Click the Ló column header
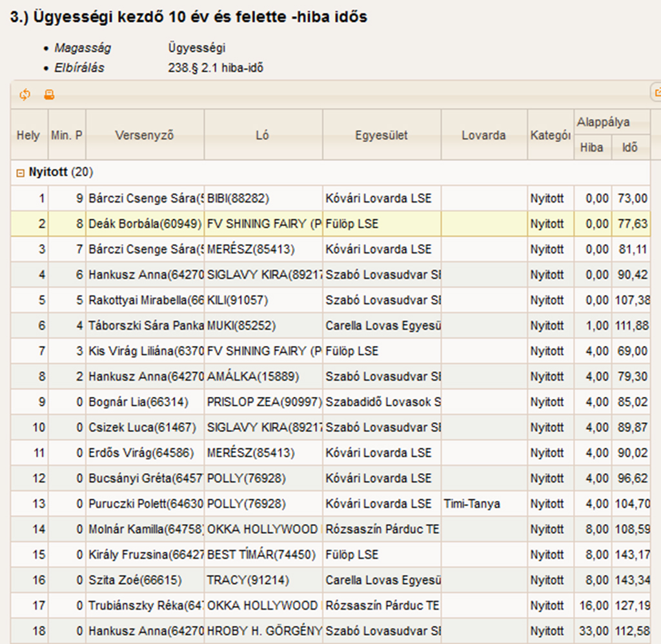The image size is (661, 644). coord(263,135)
